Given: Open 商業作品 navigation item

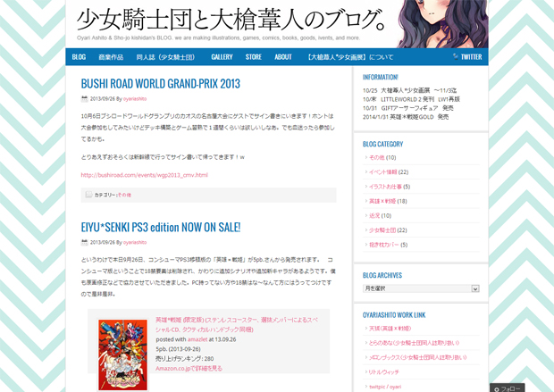Looking at the screenshot, I should [111, 57].
